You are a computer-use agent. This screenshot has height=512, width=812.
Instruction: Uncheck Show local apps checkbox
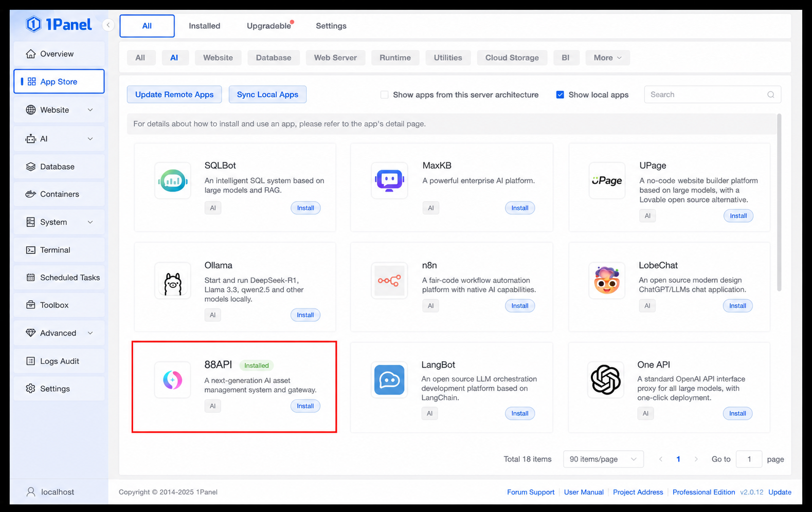tap(560, 95)
